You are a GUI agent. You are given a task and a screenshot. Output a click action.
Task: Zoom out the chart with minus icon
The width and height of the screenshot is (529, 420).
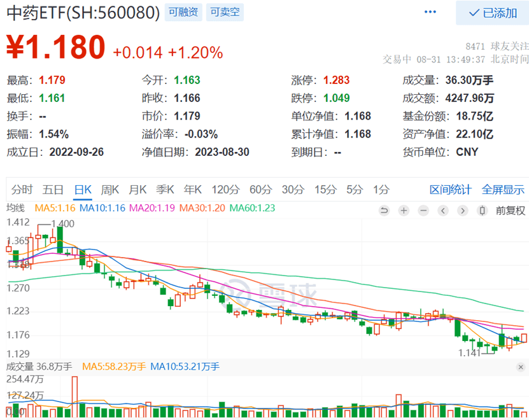[423, 211]
